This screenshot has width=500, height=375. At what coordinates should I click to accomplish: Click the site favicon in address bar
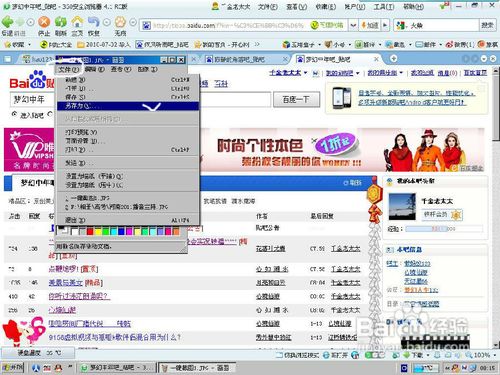(x=146, y=25)
